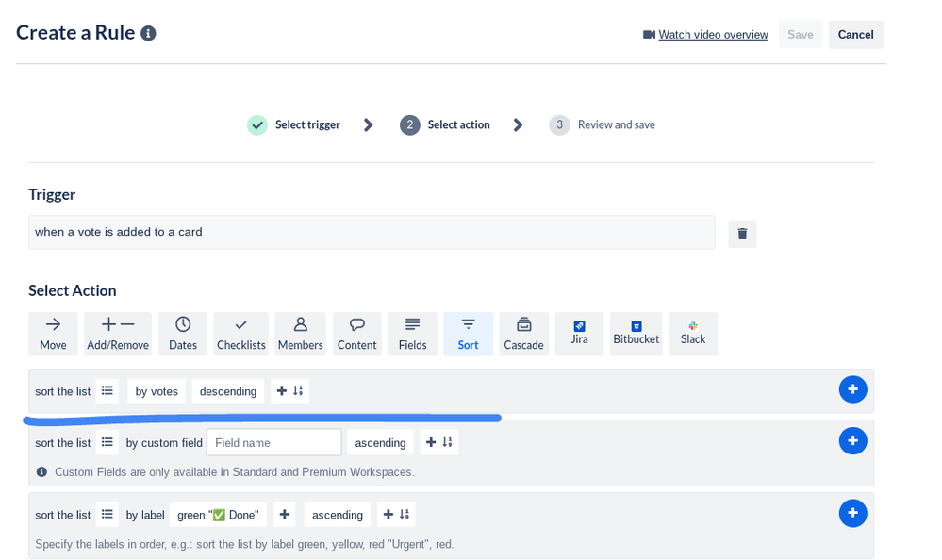Image resolution: width=942 pixels, height=560 pixels.
Task: Open the 'descending' order dropdown
Action: pos(227,390)
